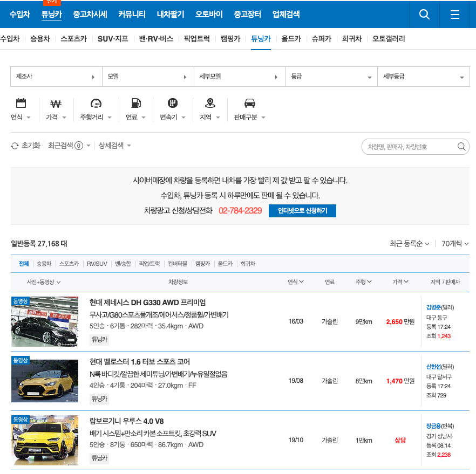Sort by the 가격 column header
The height and width of the screenshot is (474, 476).
tap(400, 282)
